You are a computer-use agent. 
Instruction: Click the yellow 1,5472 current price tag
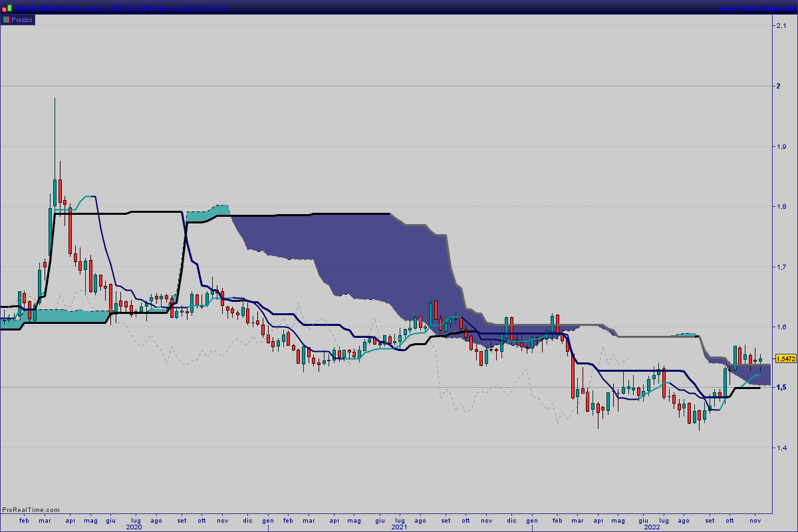785,358
